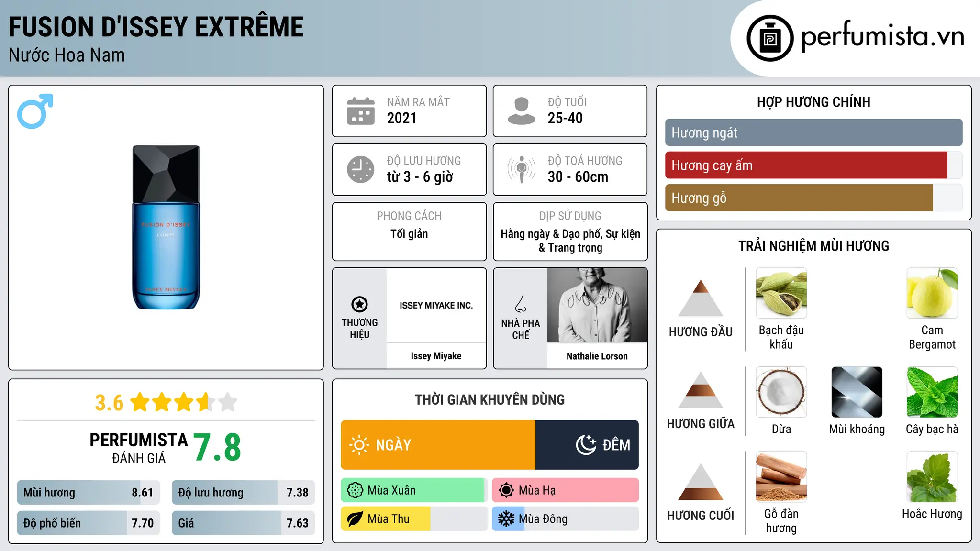Click the middle notes pyramid icon
Viewport: 980px width, 551px height.
tap(701, 390)
